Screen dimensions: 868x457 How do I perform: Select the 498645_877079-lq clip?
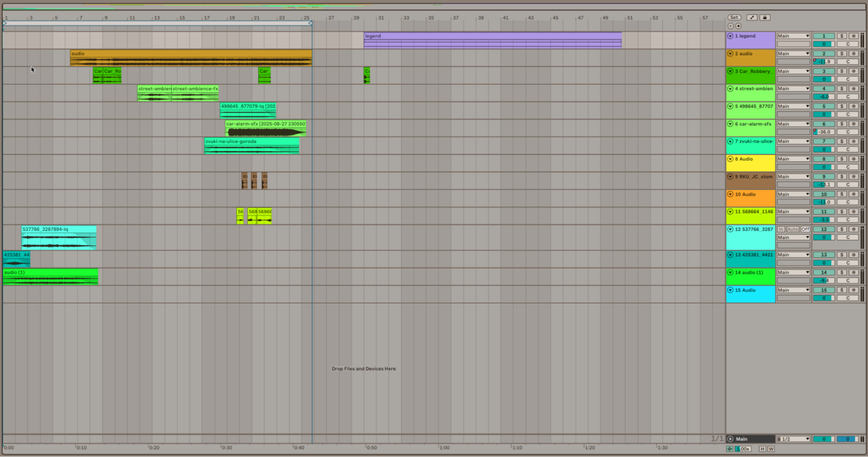click(x=248, y=111)
